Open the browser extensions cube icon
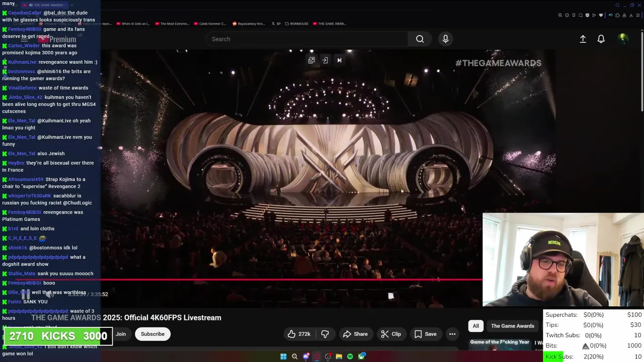The image size is (644, 362). pos(617,15)
